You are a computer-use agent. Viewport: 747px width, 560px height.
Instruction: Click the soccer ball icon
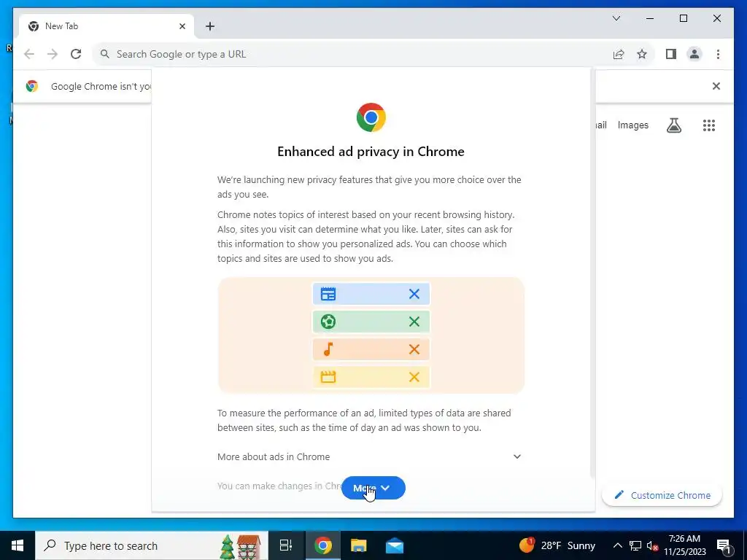click(328, 322)
